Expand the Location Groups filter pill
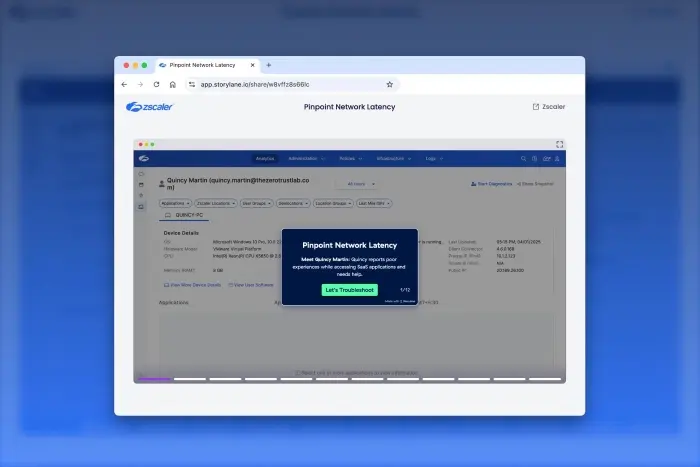The height and width of the screenshot is (467, 700). coord(333,203)
